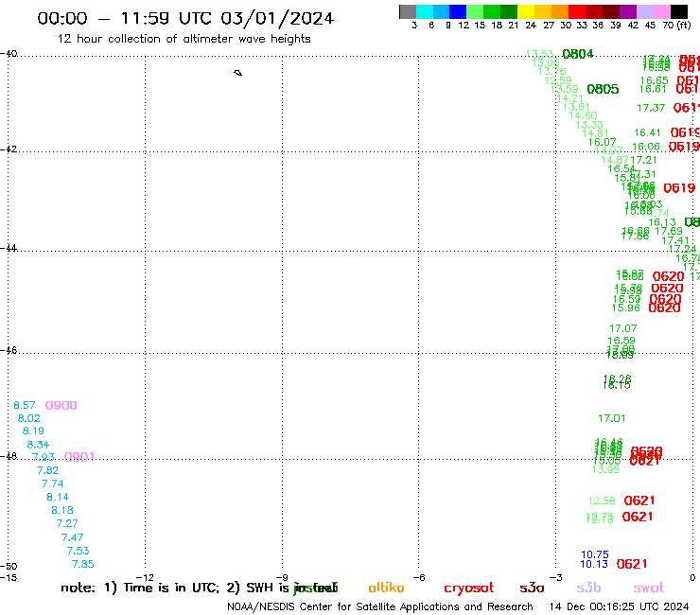The height and width of the screenshot is (615, 700).
Task: Click subtitle '12 hour collection of altimeter wave heights'
Action: click(184, 39)
